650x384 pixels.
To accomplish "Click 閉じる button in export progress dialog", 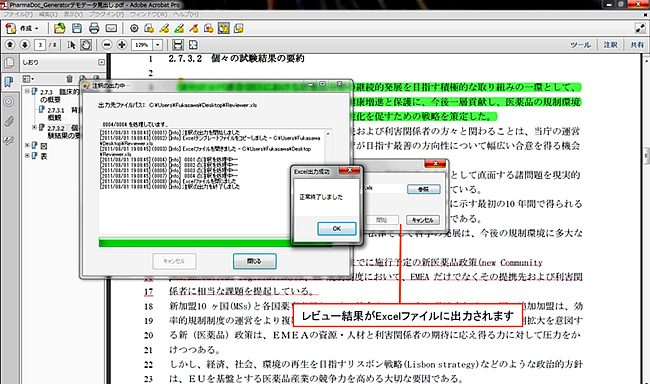I will (255, 261).
